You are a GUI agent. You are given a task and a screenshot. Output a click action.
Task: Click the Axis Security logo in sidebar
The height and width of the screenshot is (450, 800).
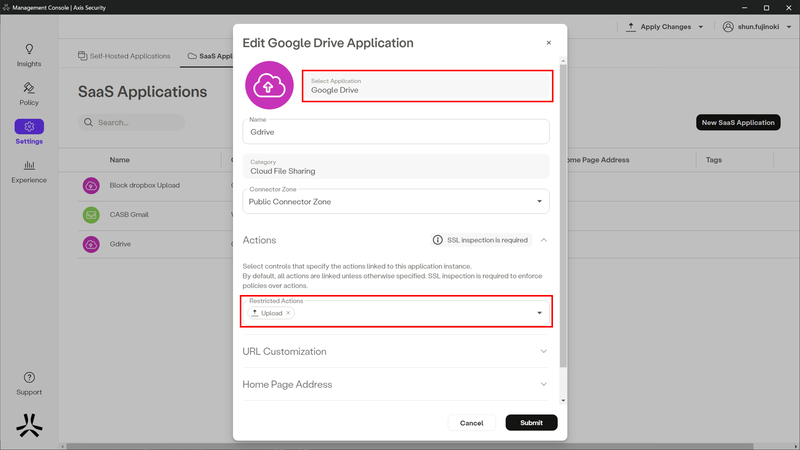(x=29, y=425)
